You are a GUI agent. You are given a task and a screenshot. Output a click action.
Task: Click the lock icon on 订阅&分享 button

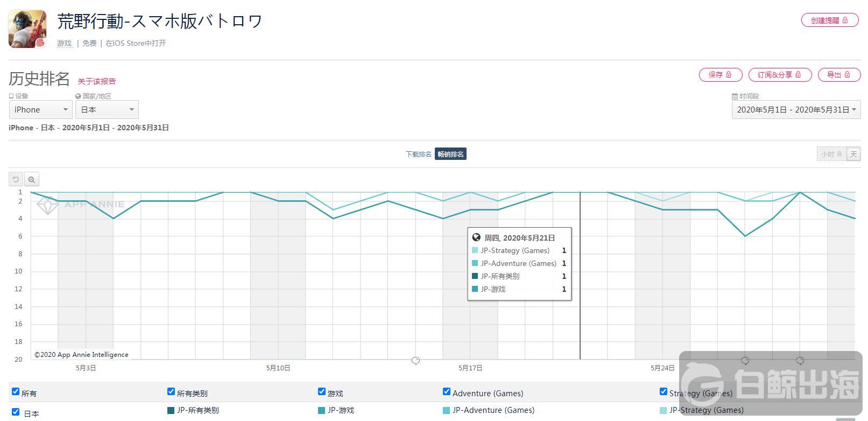point(798,74)
